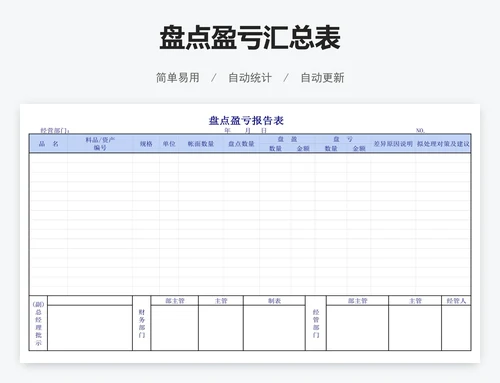Click the 制表 header cell
500x383 pixels.
[x=274, y=301]
